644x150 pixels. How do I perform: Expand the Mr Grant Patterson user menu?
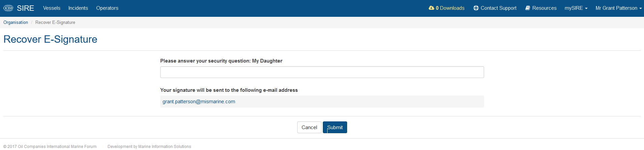(x=619, y=8)
